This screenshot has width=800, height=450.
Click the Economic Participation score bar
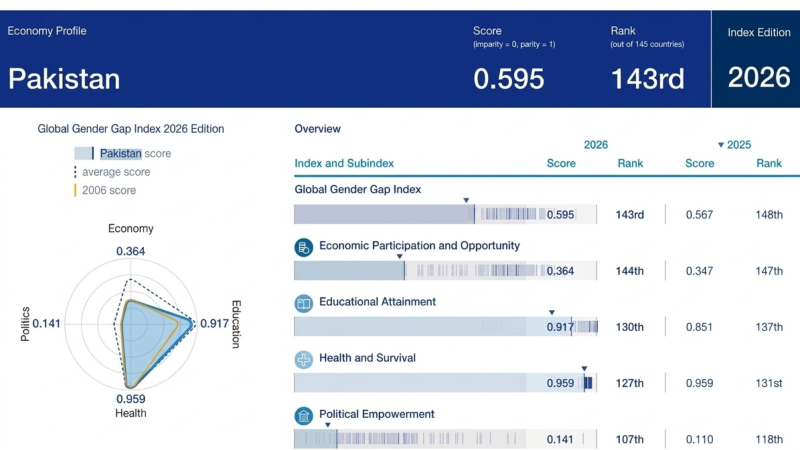pos(445,270)
